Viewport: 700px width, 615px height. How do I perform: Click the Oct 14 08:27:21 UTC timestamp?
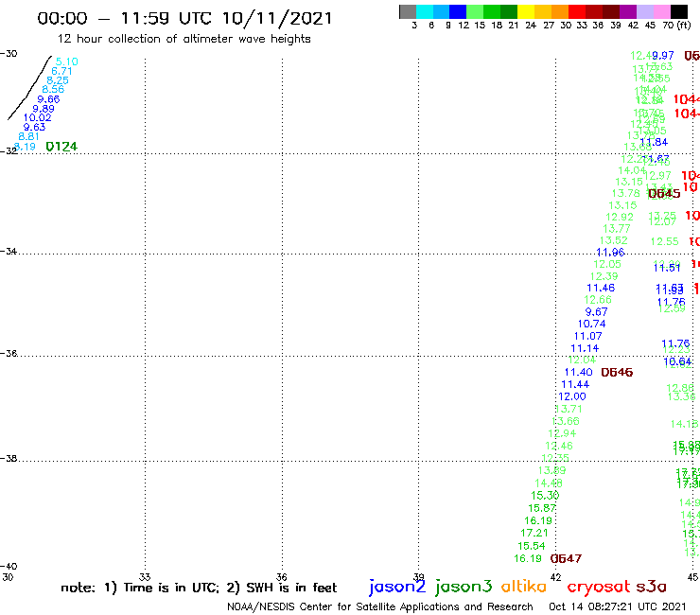618,607
